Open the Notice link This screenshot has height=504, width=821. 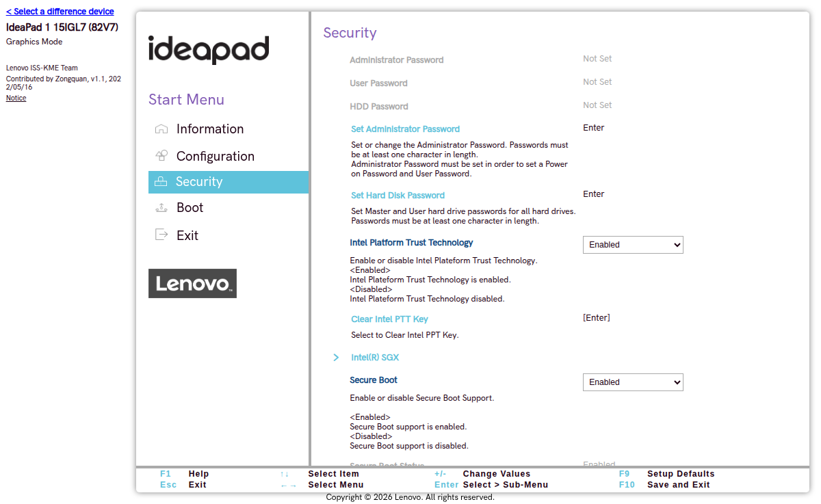pyautogui.click(x=16, y=98)
